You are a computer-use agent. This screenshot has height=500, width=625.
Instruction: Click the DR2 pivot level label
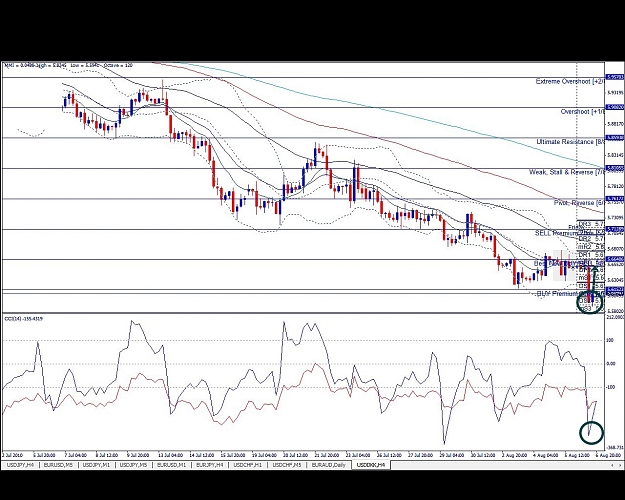(584, 238)
